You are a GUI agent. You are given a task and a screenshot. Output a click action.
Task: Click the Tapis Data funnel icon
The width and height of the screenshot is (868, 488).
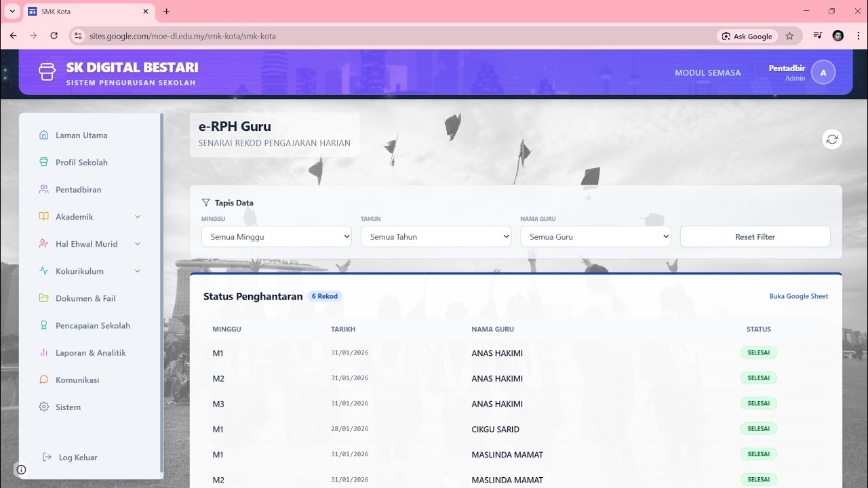(206, 202)
